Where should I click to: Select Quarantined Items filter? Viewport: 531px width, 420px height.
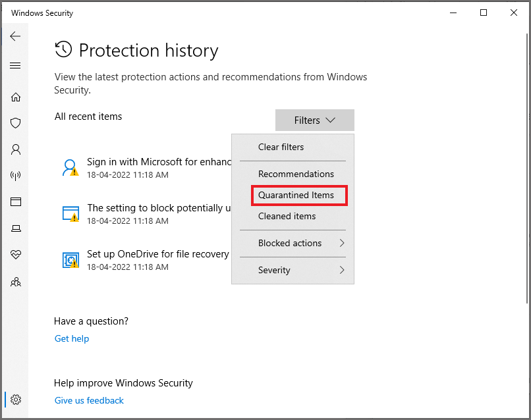click(x=296, y=196)
